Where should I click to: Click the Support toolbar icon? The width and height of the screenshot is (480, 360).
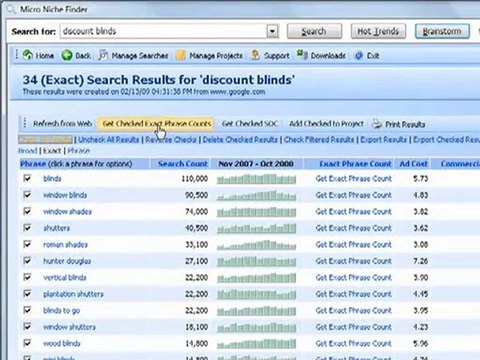[255, 55]
